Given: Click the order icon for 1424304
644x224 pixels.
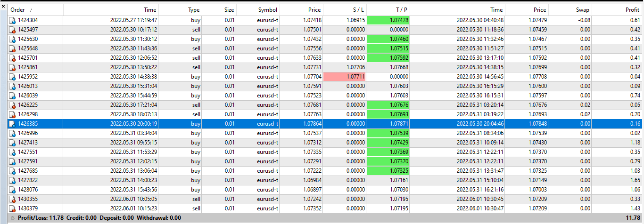Looking at the screenshot, I should pos(13,20).
